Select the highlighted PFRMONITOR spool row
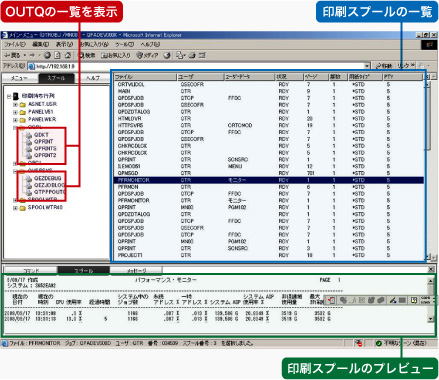 click(269, 180)
